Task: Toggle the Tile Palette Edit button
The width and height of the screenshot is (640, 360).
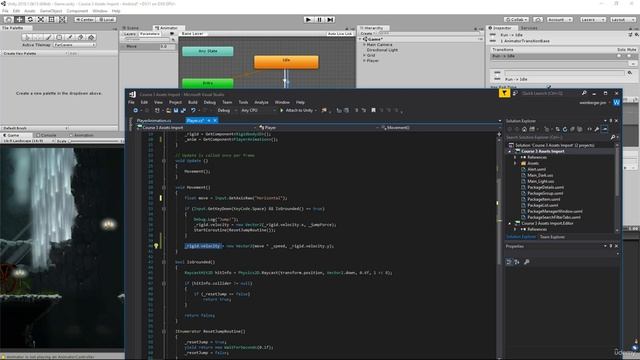Action: [x=73, y=53]
